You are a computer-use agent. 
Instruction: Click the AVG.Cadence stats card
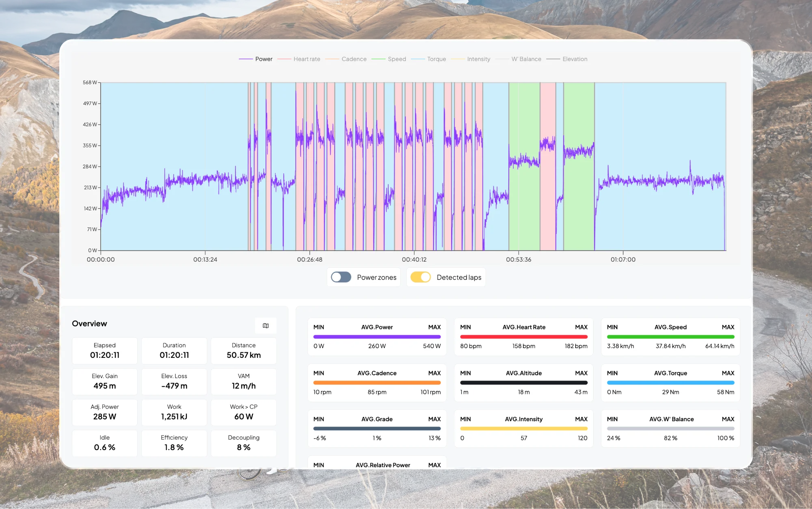click(x=377, y=382)
